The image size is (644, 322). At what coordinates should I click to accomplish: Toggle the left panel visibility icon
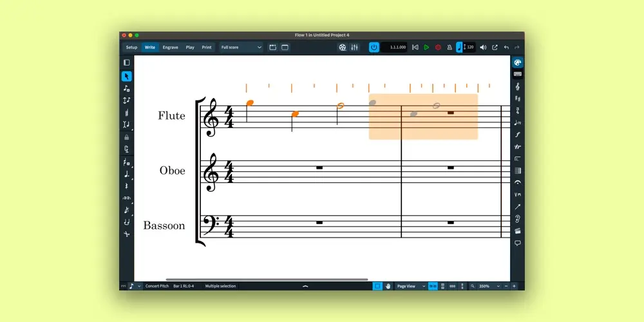click(x=126, y=62)
